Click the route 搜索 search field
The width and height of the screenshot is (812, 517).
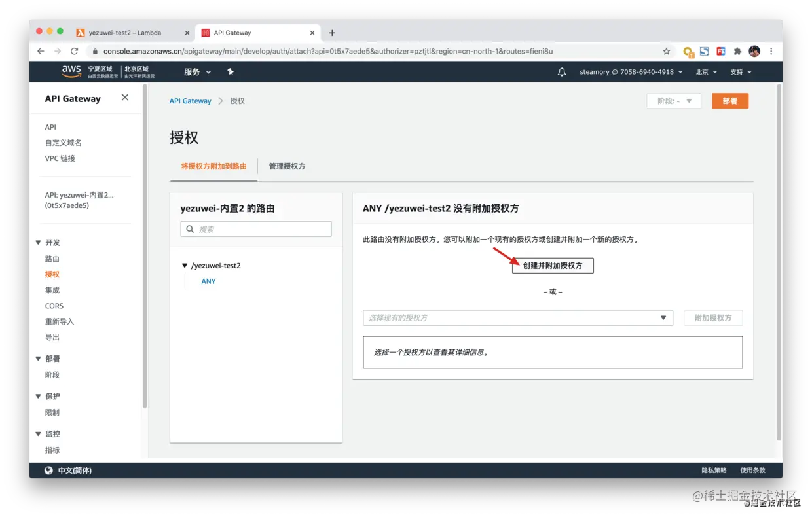point(256,229)
